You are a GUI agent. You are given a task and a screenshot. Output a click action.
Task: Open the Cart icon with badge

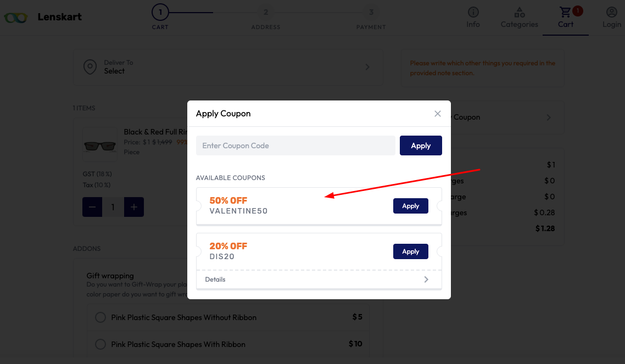[x=565, y=12]
